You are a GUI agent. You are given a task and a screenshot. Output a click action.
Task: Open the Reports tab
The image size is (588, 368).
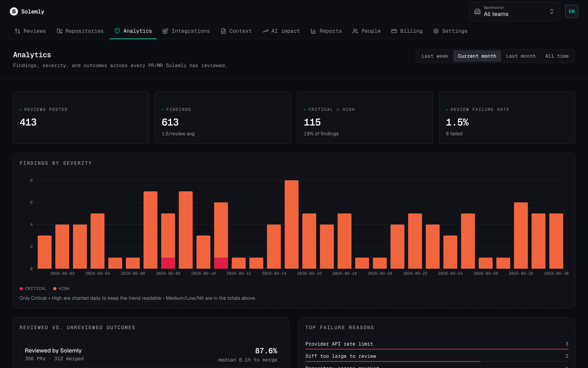[326, 31]
